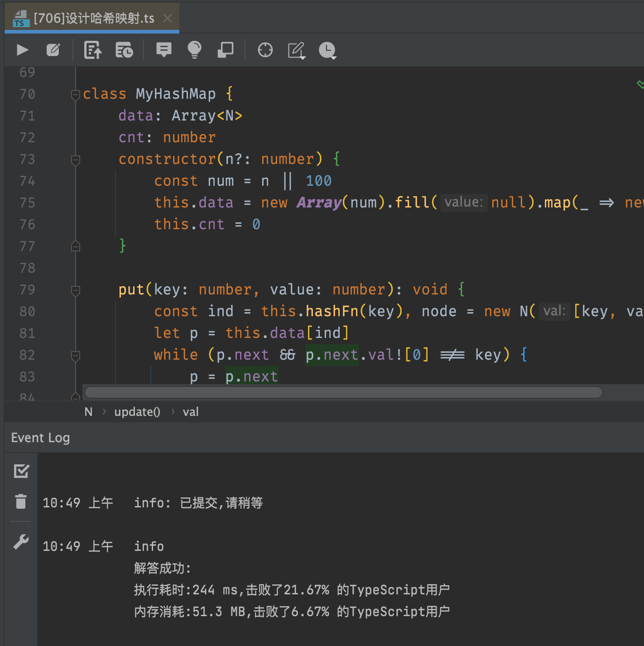Click the green inspection checkmark indicator

click(x=640, y=84)
